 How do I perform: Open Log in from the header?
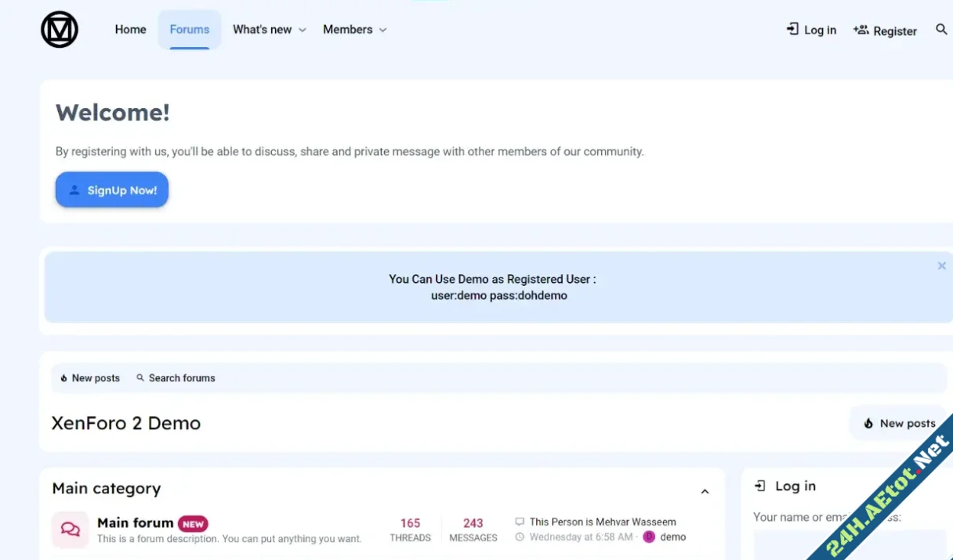pyautogui.click(x=812, y=31)
